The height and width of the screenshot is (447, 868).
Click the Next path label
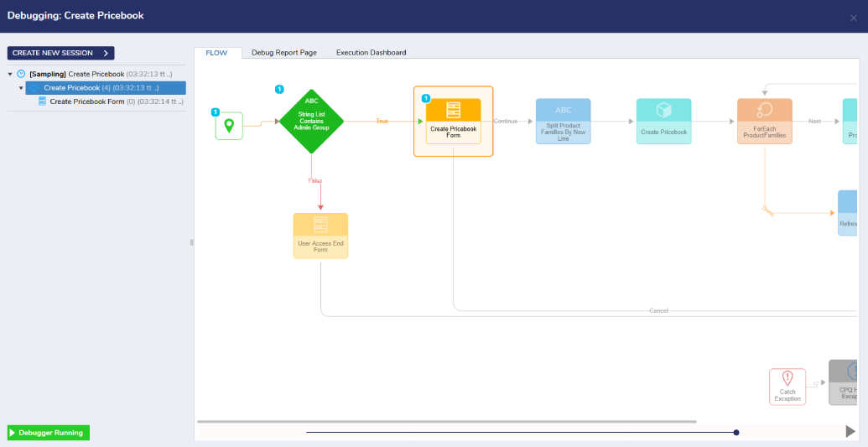click(x=814, y=122)
